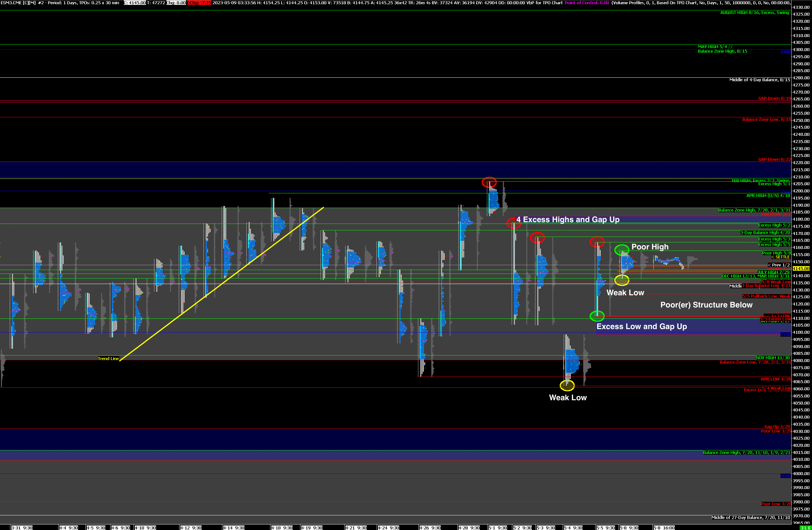This screenshot has width=812, height=530.
Task: Click the yellow circle above the upper Weak Low label
Action: (x=622, y=280)
